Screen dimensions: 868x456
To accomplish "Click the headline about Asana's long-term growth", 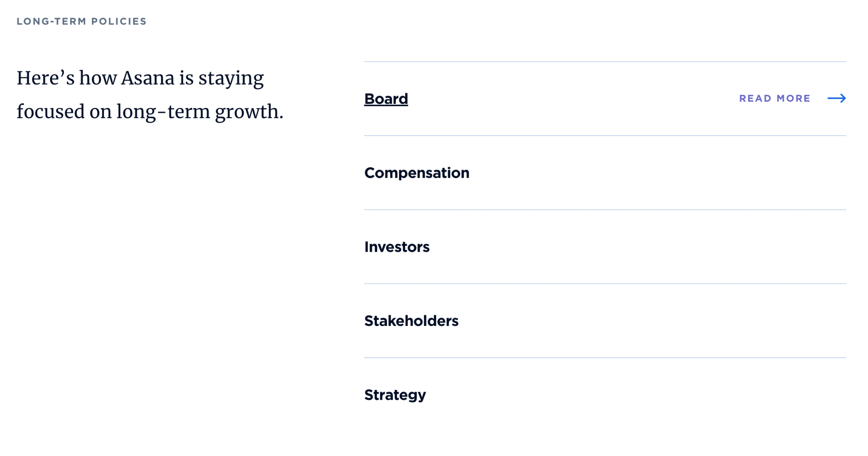I will coord(149,95).
